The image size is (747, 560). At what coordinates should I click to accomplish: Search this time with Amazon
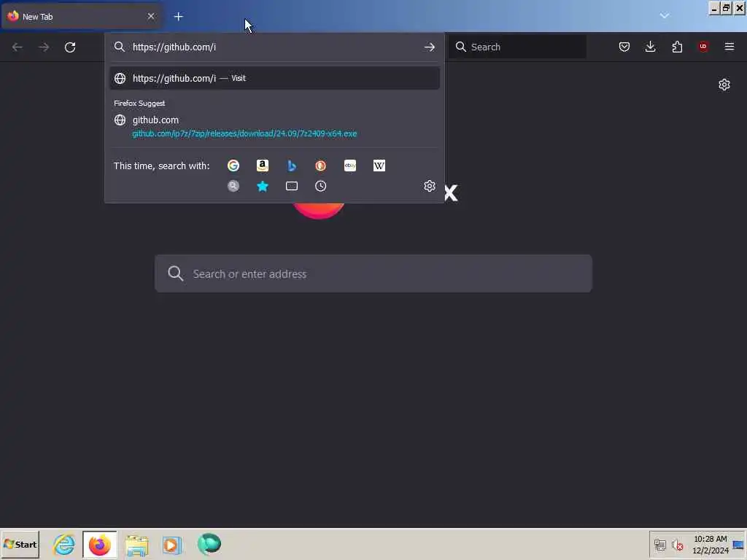(263, 166)
